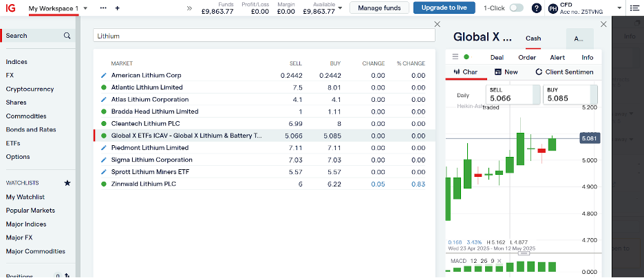Change the Daily chart timeframe
The image size is (644, 278).
point(463,95)
